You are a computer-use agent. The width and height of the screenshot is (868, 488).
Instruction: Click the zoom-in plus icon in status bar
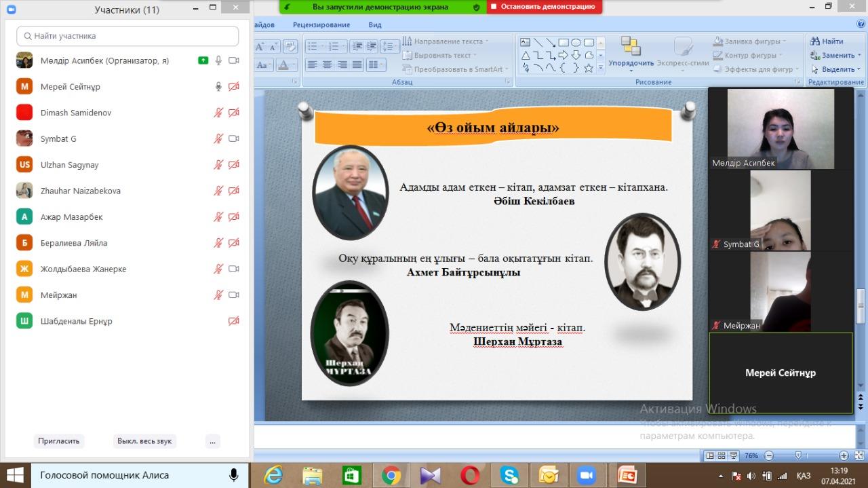point(844,455)
